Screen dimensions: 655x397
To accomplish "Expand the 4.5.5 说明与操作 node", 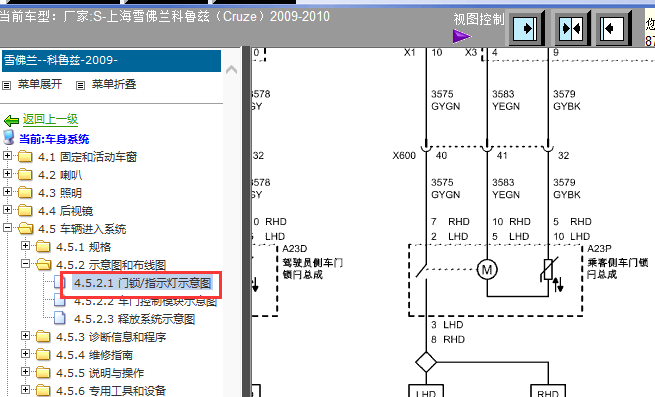I will [x=25, y=371].
